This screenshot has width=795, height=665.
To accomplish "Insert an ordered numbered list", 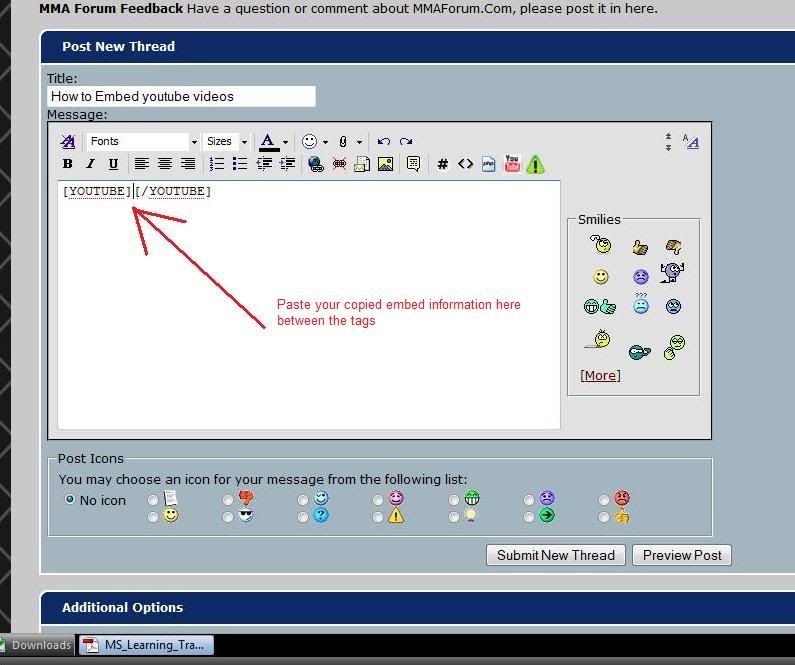I will 216,164.
